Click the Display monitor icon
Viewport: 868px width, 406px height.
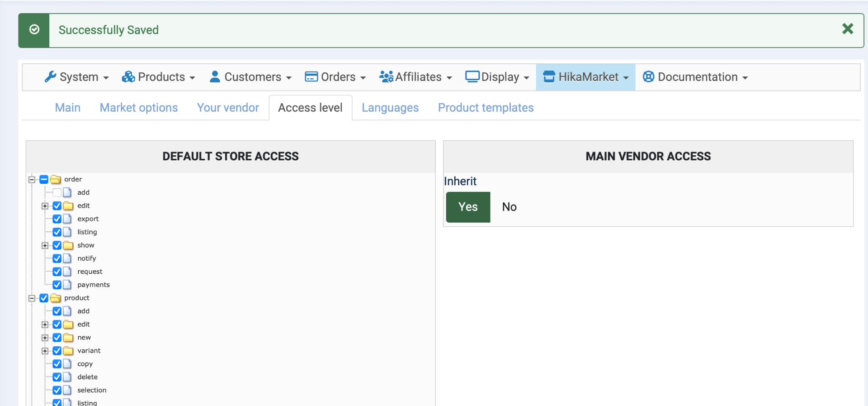(472, 77)
